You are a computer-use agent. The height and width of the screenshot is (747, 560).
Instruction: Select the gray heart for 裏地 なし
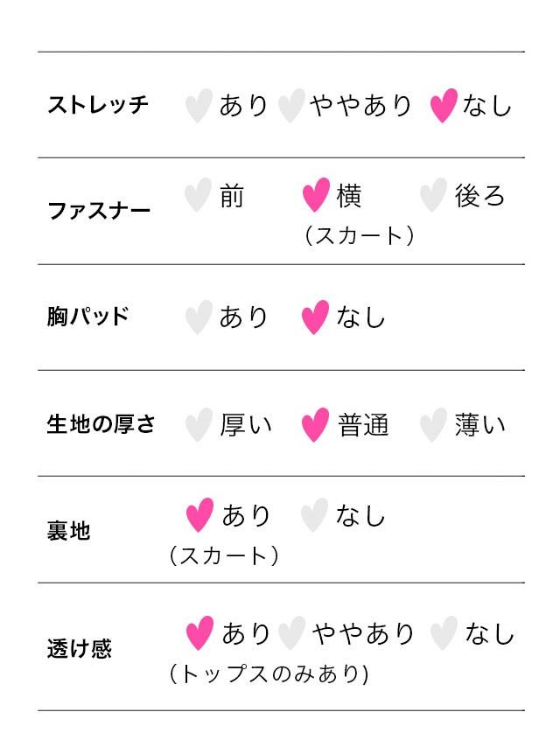314,515
